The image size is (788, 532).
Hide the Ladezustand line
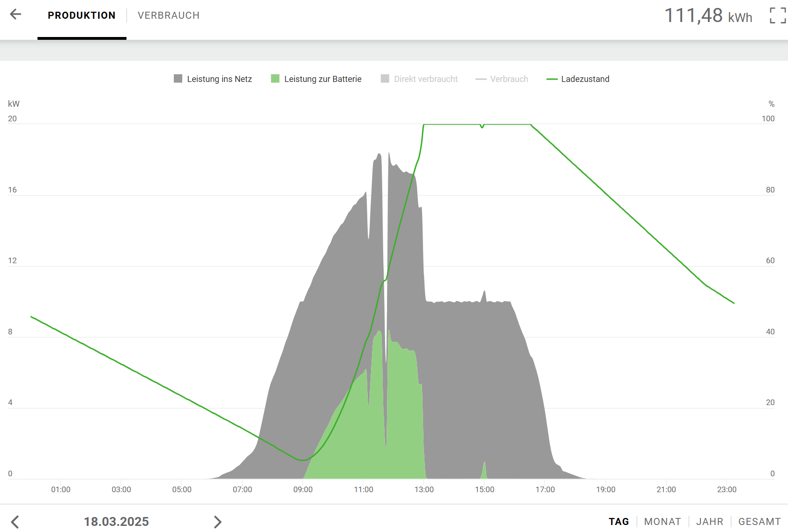click(x=585, y=79)
